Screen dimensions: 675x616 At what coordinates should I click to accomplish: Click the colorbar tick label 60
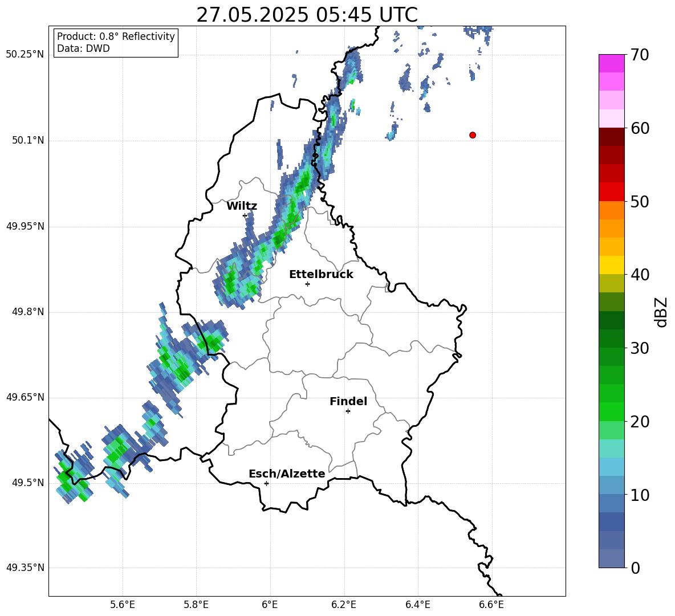coord(640,128)
